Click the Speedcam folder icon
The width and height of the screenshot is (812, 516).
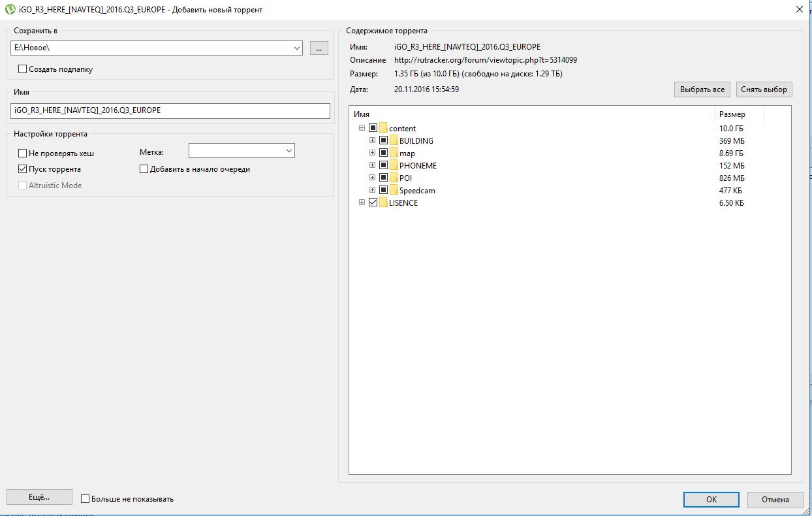pos(394,190)
